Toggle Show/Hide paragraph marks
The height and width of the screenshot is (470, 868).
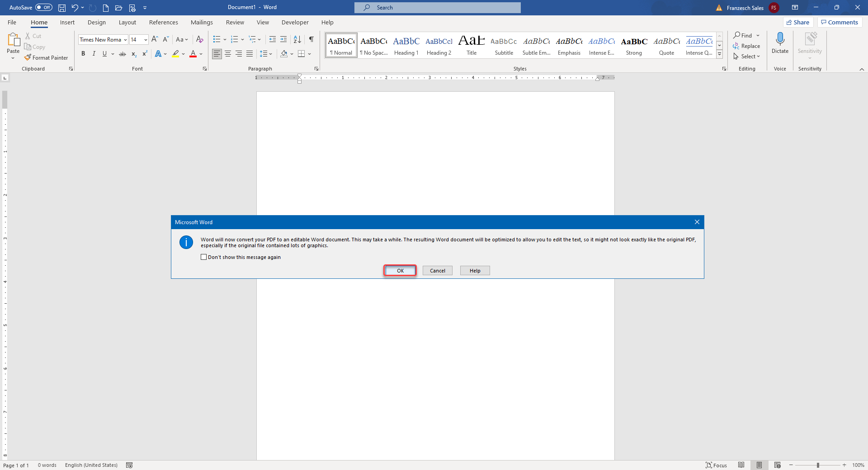(311, 39)
